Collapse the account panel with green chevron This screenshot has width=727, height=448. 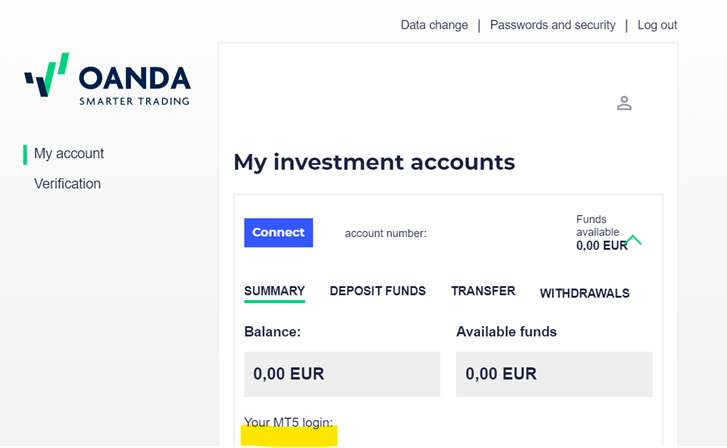[x=633, y=240]
